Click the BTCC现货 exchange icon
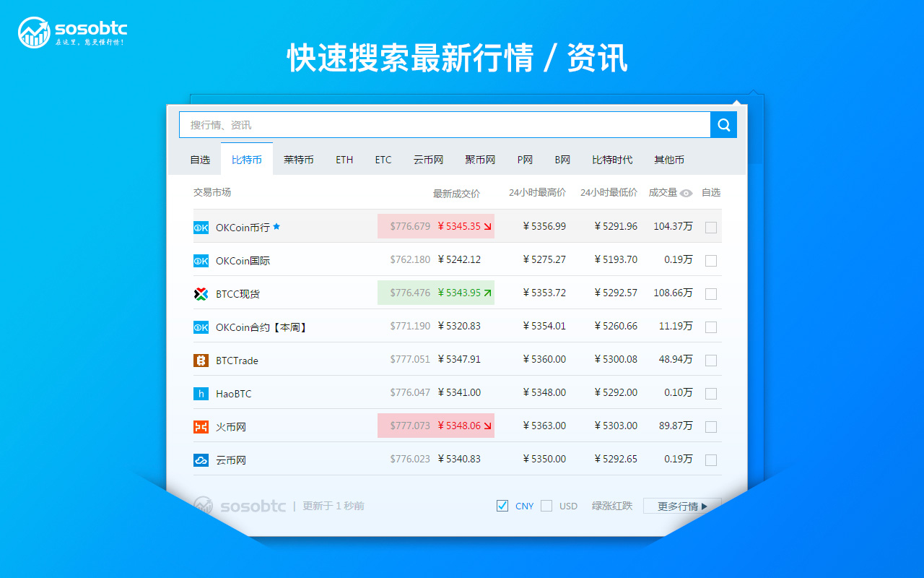 [x=201, y=294]
